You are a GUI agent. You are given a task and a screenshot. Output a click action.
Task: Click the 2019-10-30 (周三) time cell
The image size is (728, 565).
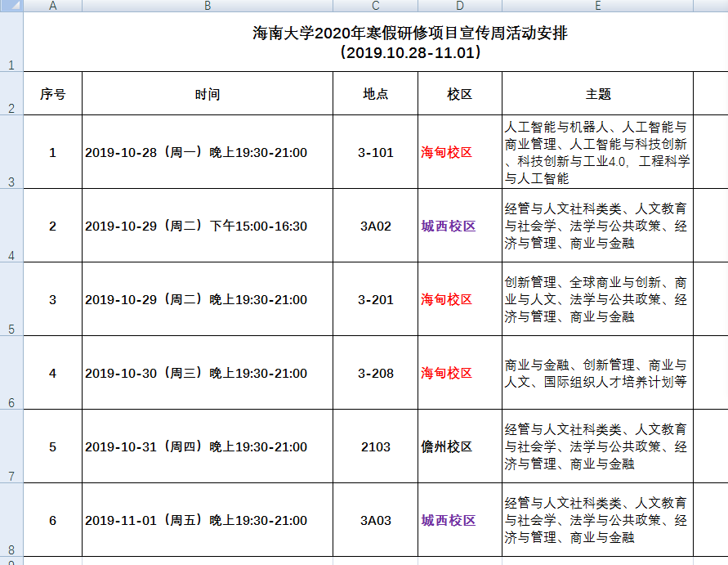pyautogui.click(x=208, y=373)
